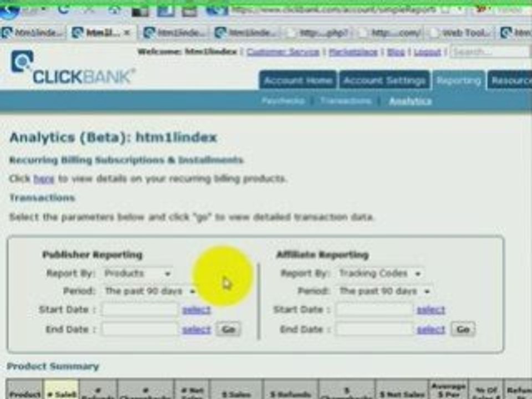Screen dimensions: 532x399
Task: Open Publisher Report By Products dropdown
Action: click(x=137, y=273)
